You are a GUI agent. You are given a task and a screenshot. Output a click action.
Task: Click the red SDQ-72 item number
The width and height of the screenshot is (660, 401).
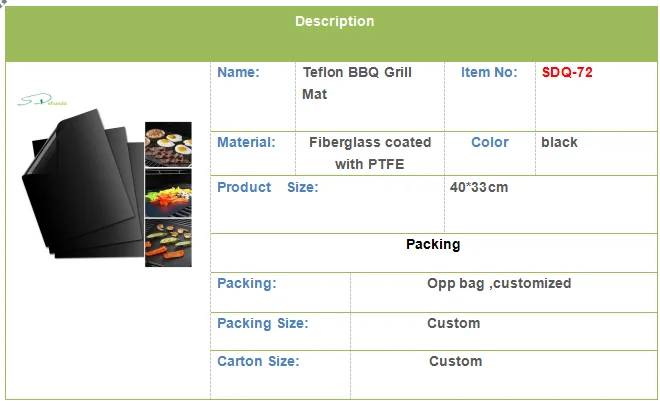pyautogui.click(x=567, y=72)
